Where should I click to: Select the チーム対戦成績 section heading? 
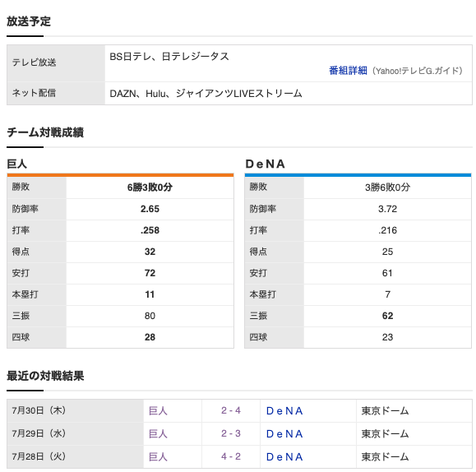[x=45, y=132]
